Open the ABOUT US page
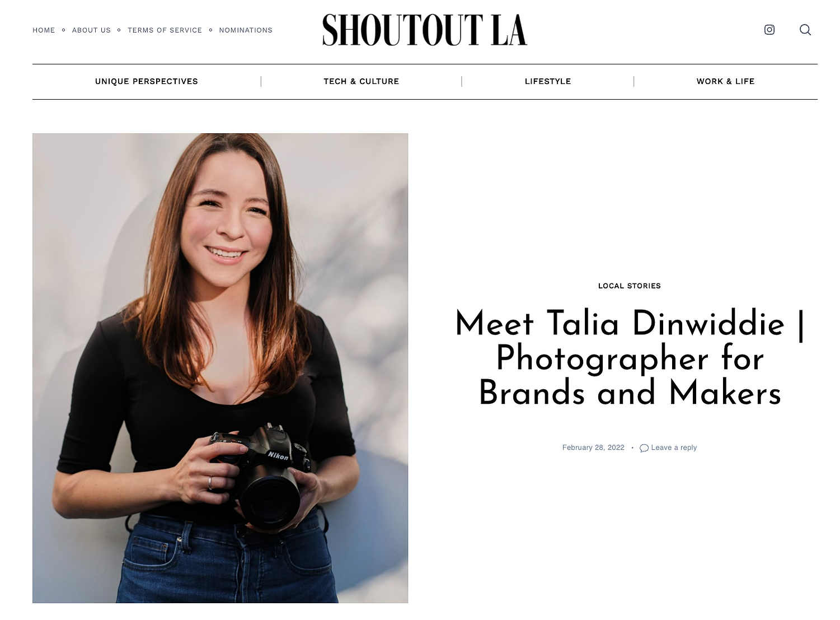Screen dimensions: 840x620 click(x=91, y=30)
